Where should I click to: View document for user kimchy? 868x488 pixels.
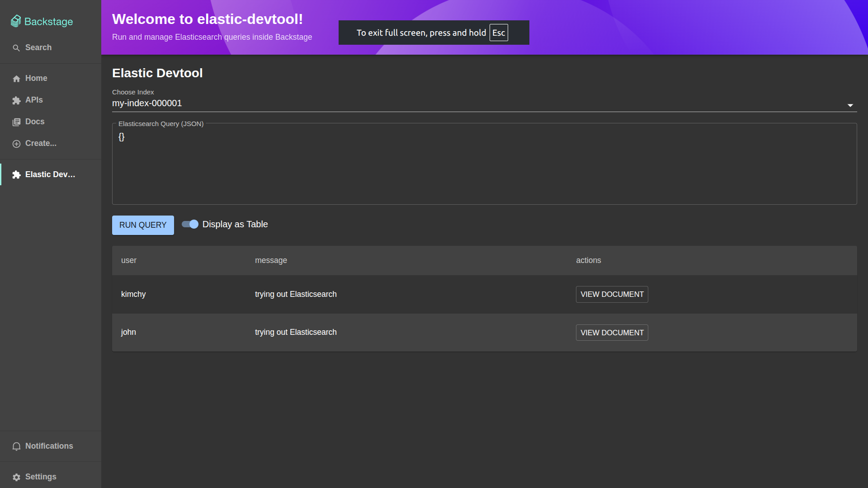click(612, 294)
